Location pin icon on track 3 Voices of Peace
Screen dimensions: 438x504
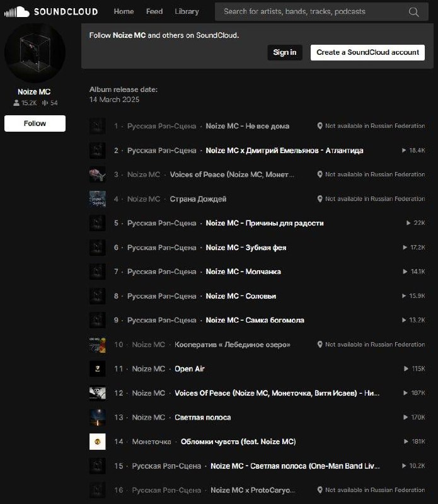(320, 175)
